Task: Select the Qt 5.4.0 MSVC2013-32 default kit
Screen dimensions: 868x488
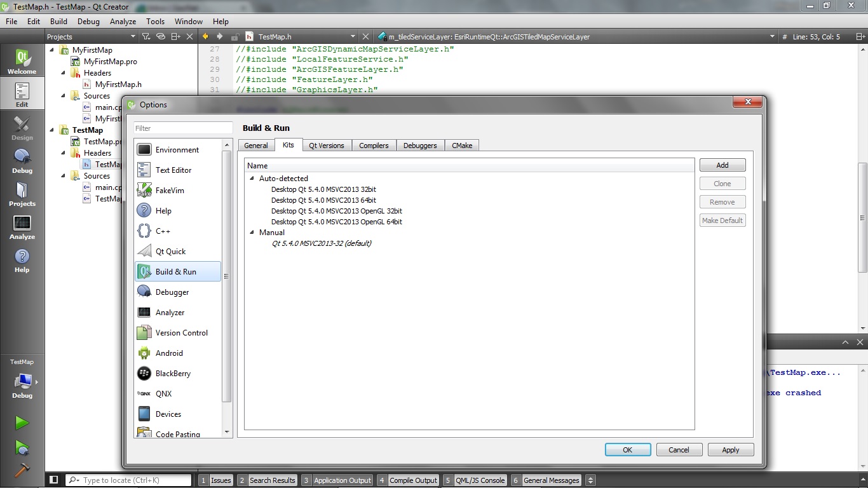Action: (x=322, y=243)
